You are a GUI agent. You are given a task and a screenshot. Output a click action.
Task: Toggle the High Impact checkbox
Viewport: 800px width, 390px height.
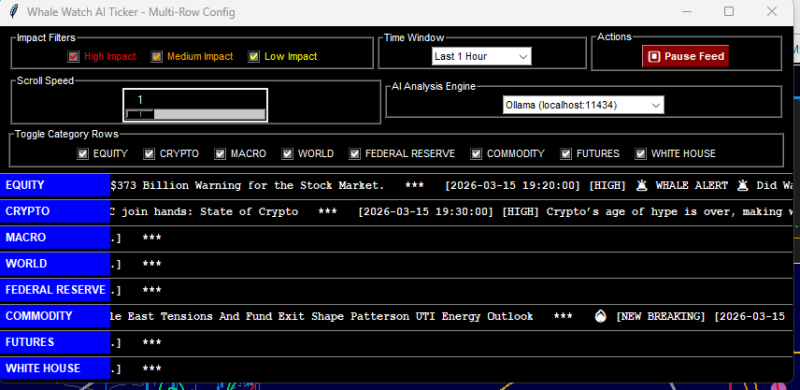pyautogui.click(x=73, y=57)
